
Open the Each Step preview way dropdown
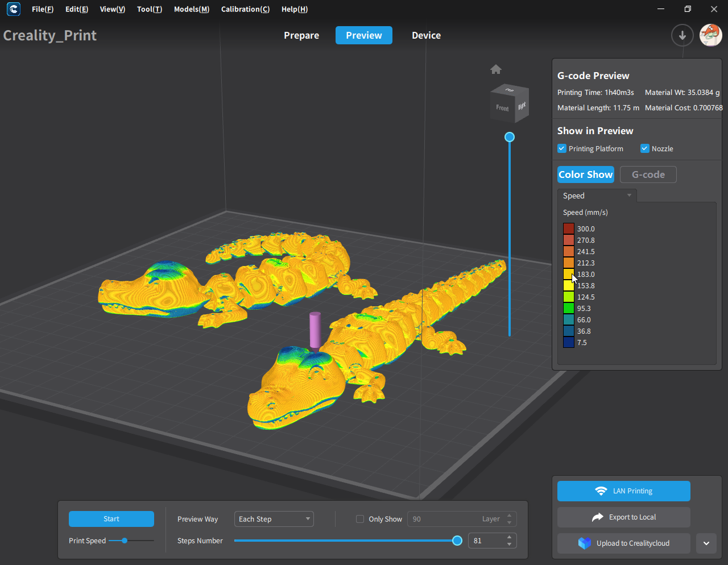[x=274, y=519]
